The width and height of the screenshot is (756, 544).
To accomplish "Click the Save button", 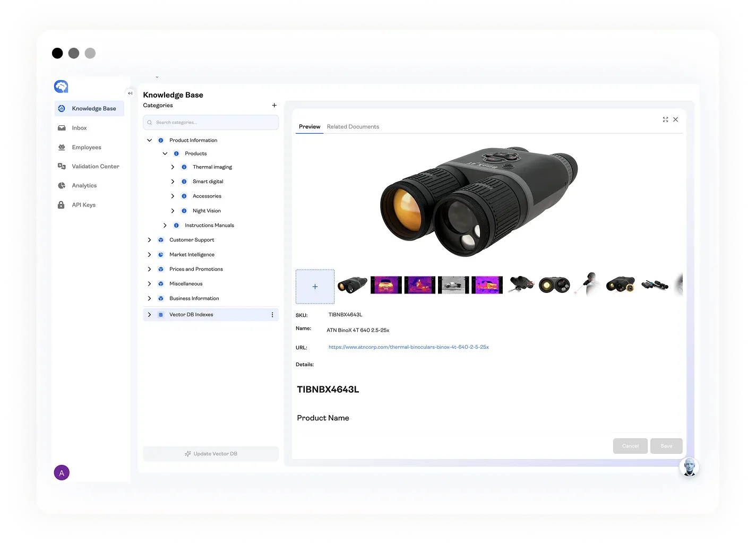I will 666,446.
